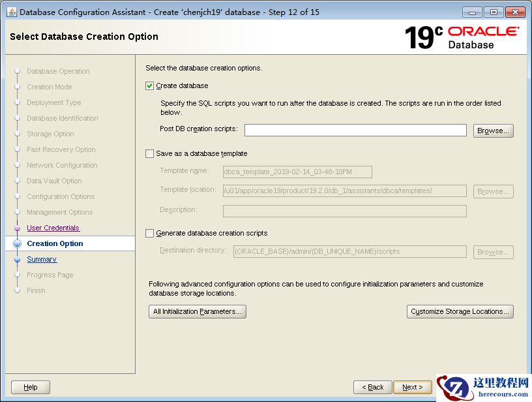The height and width of the screenshot is (402, 532).
Task: Return to previous step with Back
Action: pos(372,387)
